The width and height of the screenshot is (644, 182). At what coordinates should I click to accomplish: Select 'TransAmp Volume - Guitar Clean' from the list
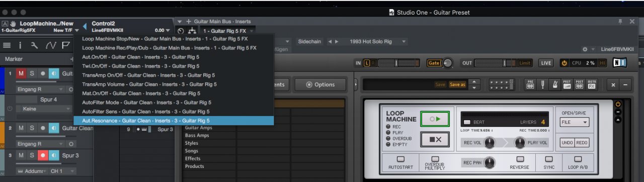coord(149,84)
